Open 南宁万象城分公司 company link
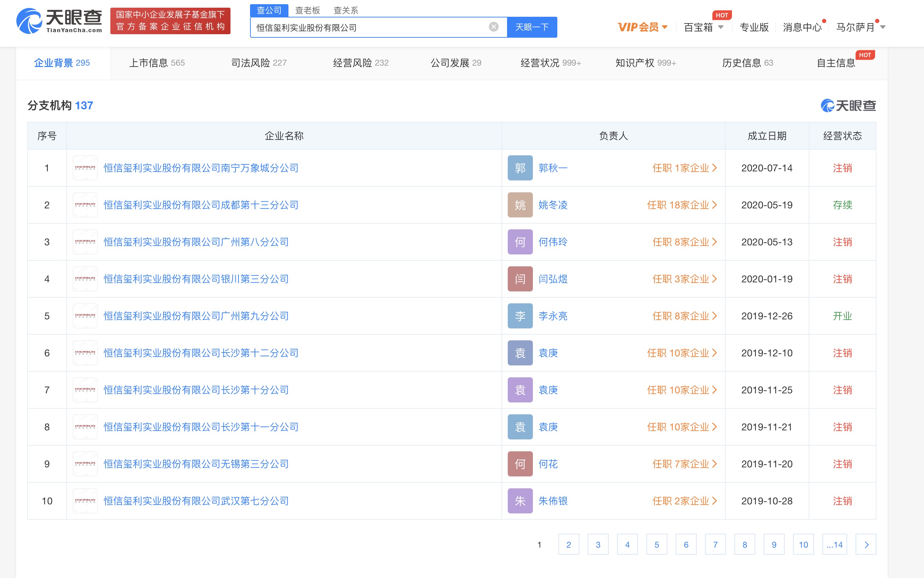Screen dimensions: 924x578 click(x=201, y=168)
